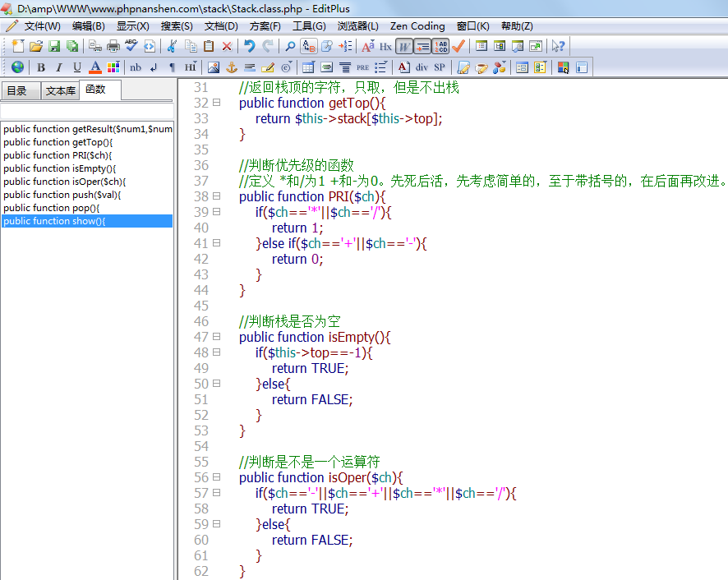The width and height of the screenshot is (728, 580).
Task: Collapse PRI function at line 38
Action: click(216, 196)
